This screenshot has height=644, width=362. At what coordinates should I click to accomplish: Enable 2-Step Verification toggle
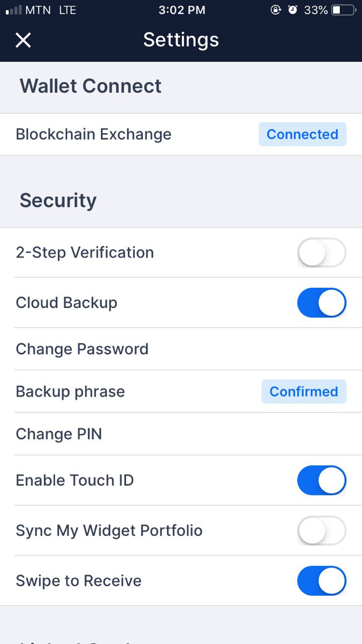coord(321,252)
